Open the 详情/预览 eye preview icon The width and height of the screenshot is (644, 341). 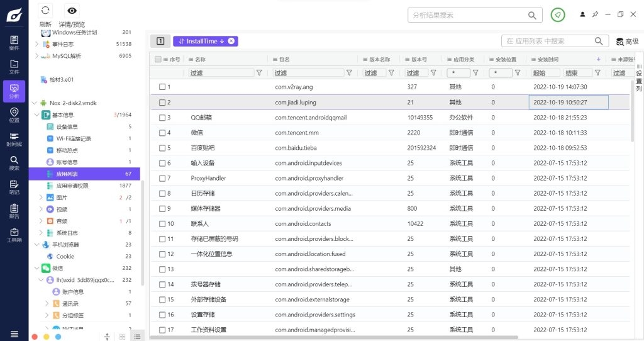pos(72,11)
